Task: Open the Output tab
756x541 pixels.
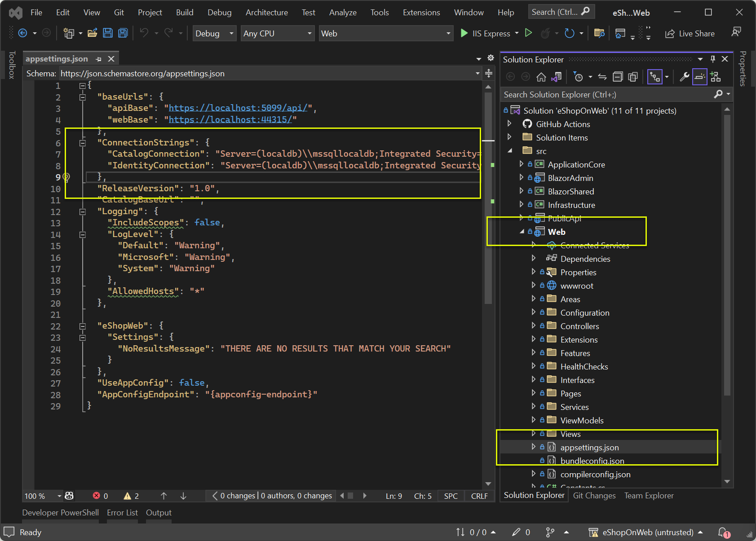Action: (159, 513)
